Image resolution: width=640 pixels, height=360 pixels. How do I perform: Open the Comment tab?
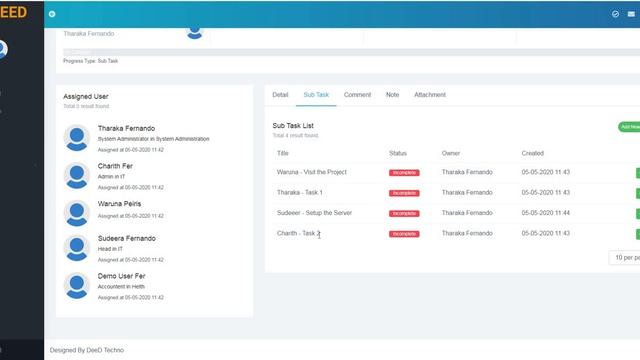pyautogui.click(x=357, y=95)
